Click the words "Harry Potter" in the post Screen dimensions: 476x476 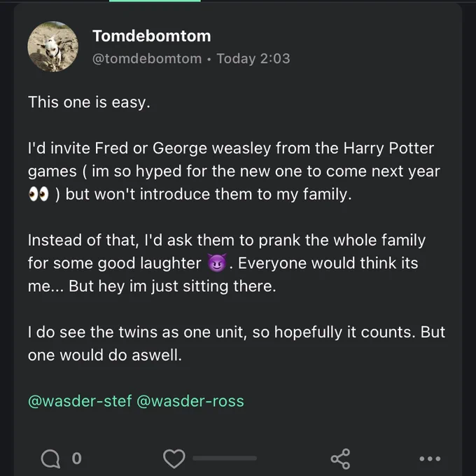tap(388, 148)
